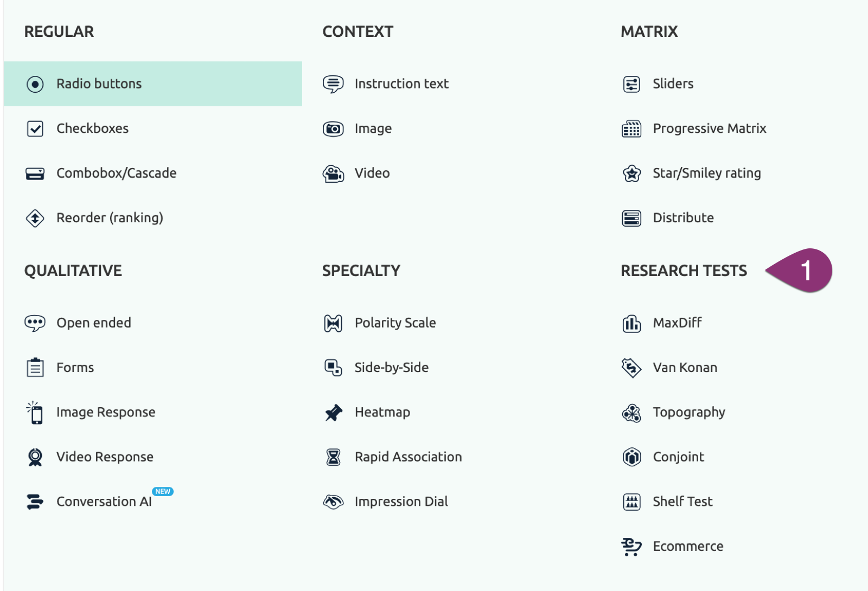
Task: Click the Radio buttons question icon
Action: click(x=35, y=84)
